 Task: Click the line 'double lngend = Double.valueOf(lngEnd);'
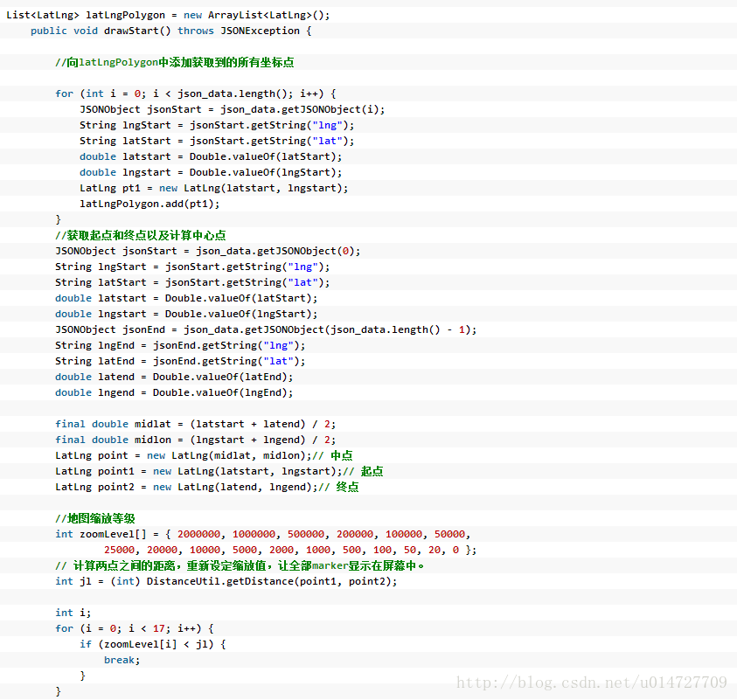174,392
